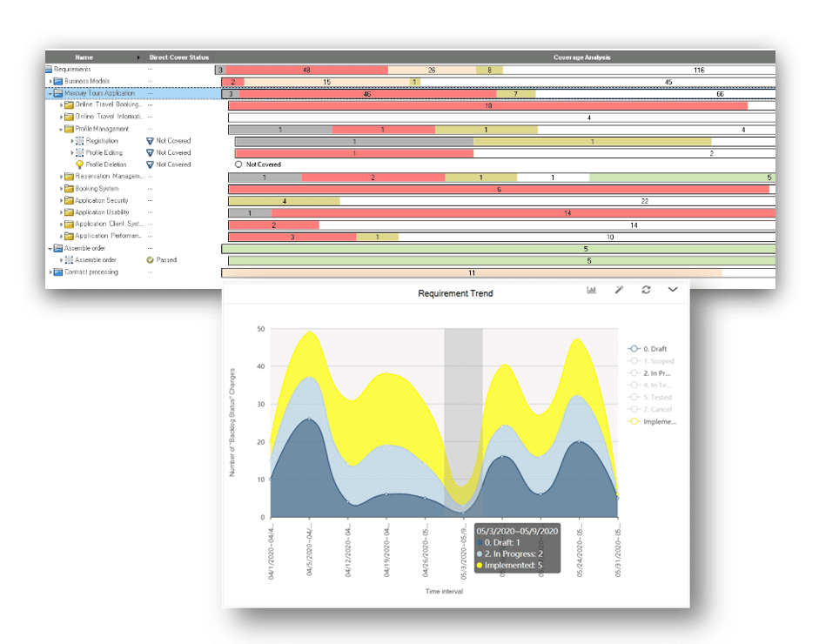The image size is (819, 644).
Task: Click the Profile Deletion lightbulb icon
Action: [79, 164]
